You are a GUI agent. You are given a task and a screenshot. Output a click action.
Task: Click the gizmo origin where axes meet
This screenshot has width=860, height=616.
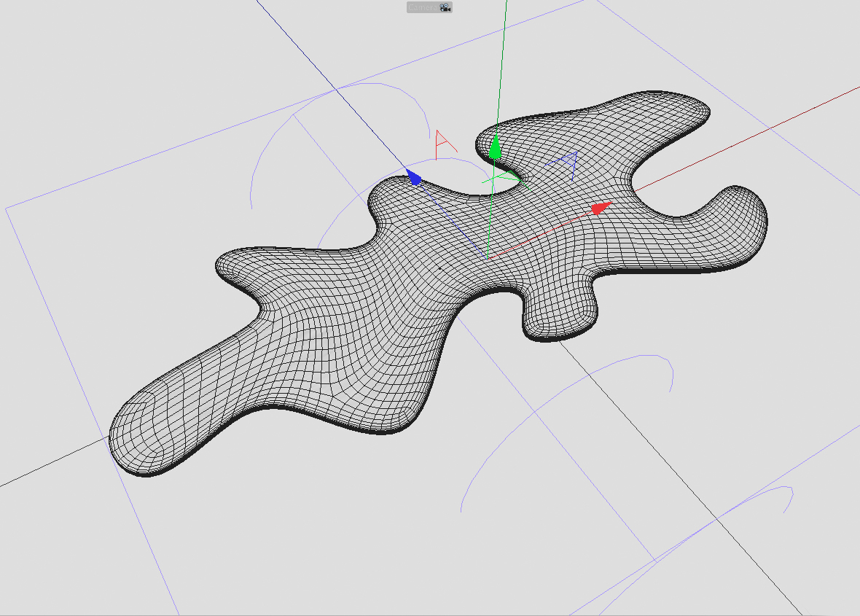click(488, 257)
